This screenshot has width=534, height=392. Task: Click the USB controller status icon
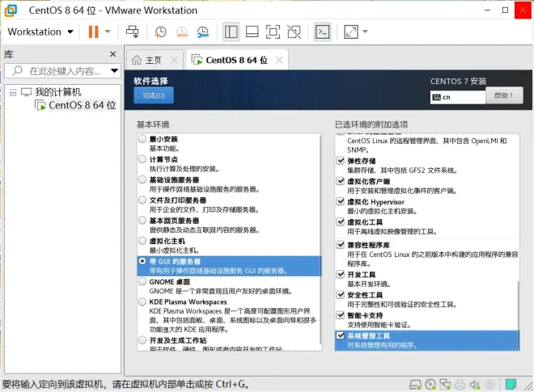click(489, 385)
